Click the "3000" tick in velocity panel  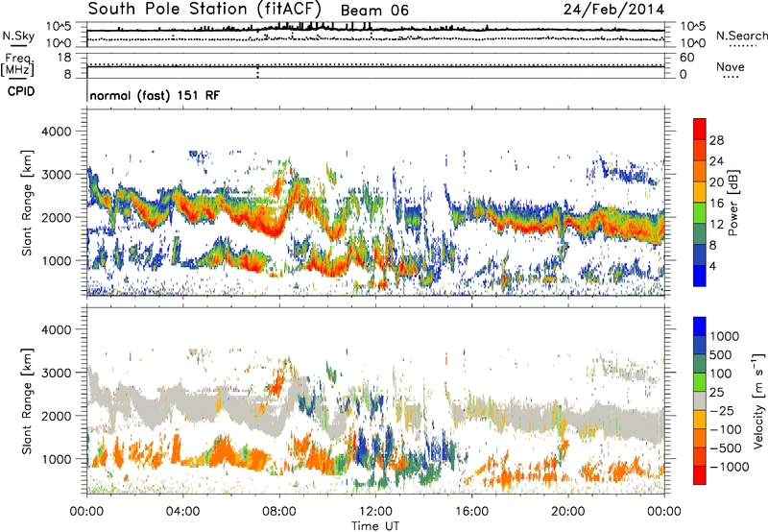pyautogui.click(x=56, y=373)
